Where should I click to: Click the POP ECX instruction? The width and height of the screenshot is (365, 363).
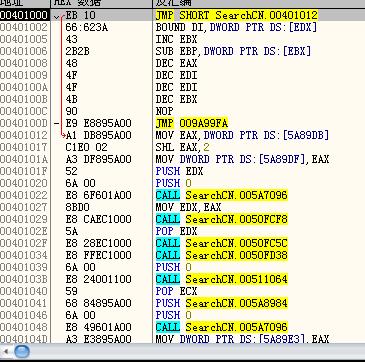[x=176, y=291]
